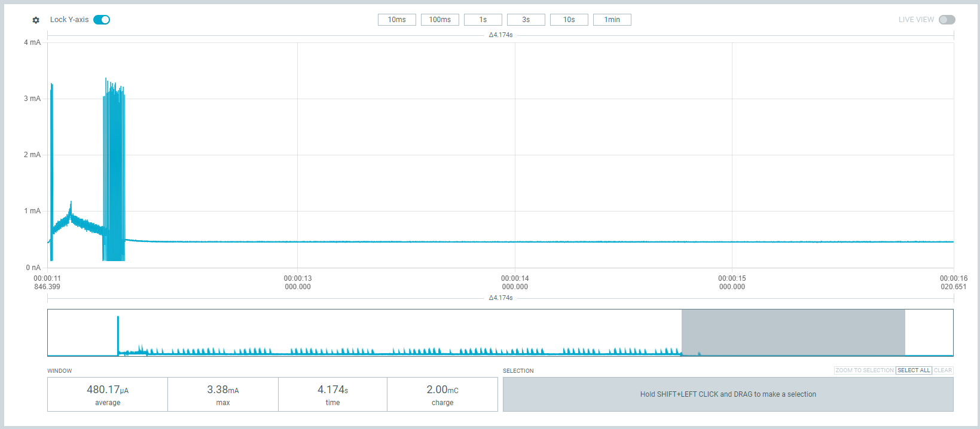Viewport: 980px width, 429px height.
Task: Set time window to 10ms
Action: tap(396, 20)
